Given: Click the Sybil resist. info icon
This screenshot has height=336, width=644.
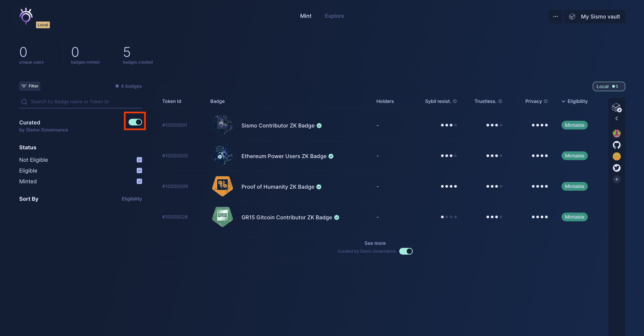Looking at the screenshot, I should coord(455,101).
